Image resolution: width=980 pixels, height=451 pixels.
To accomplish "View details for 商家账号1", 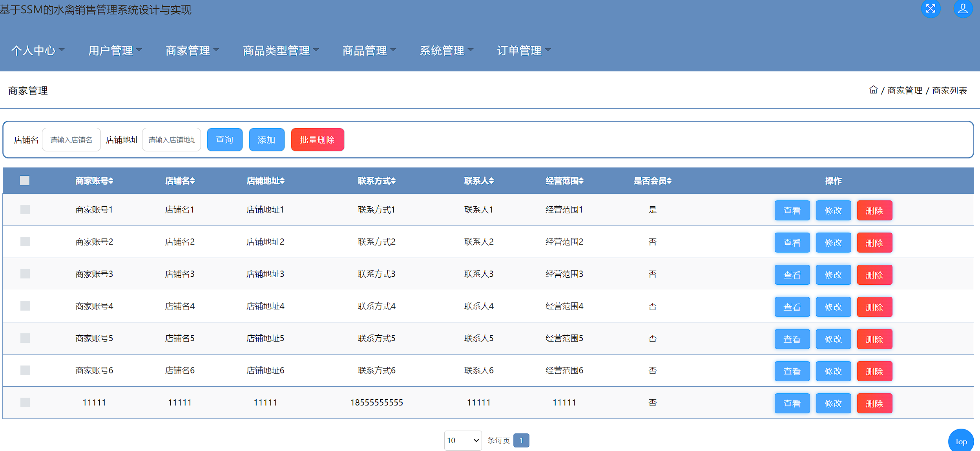I will (792, 211).
